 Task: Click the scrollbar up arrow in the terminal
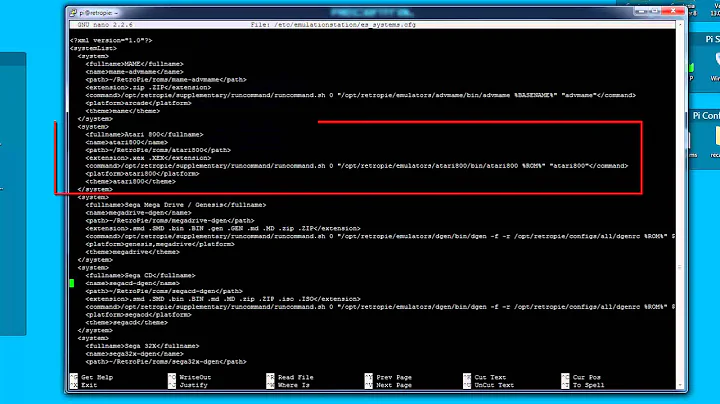[680, 25]
